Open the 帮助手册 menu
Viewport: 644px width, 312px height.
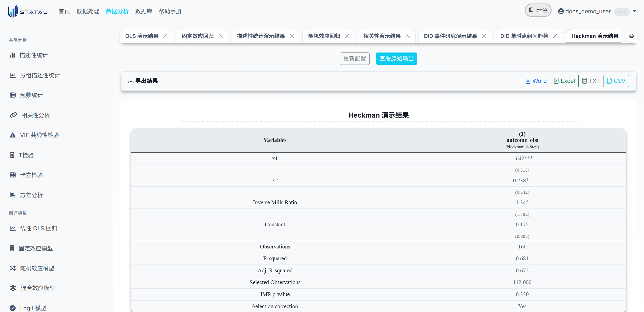[170, 11]
